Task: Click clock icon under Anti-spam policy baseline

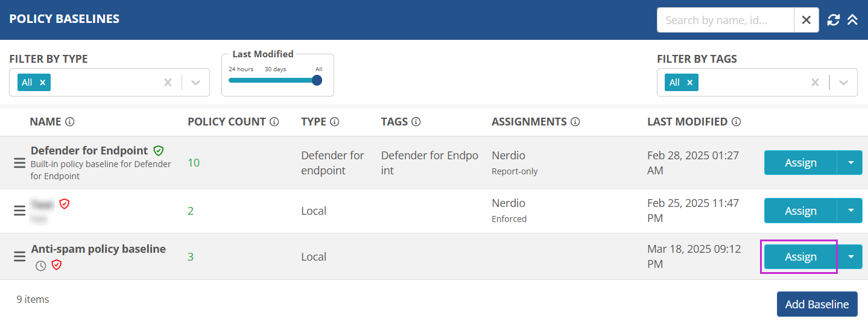Action: [40, 265]
